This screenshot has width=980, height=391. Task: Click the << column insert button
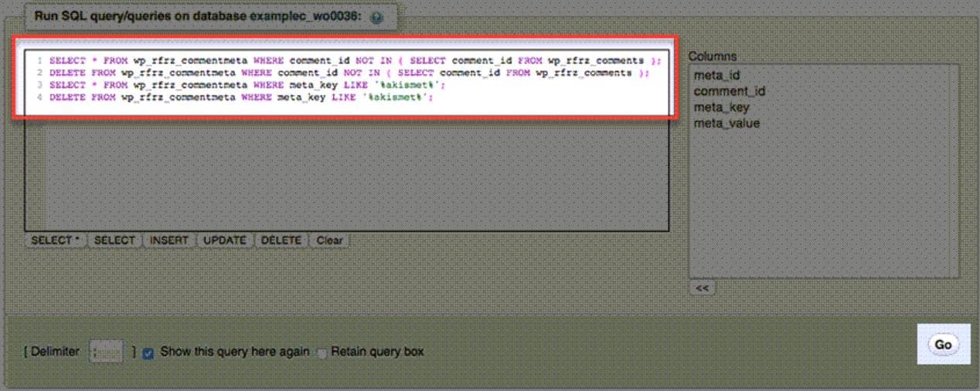[702, 287]
